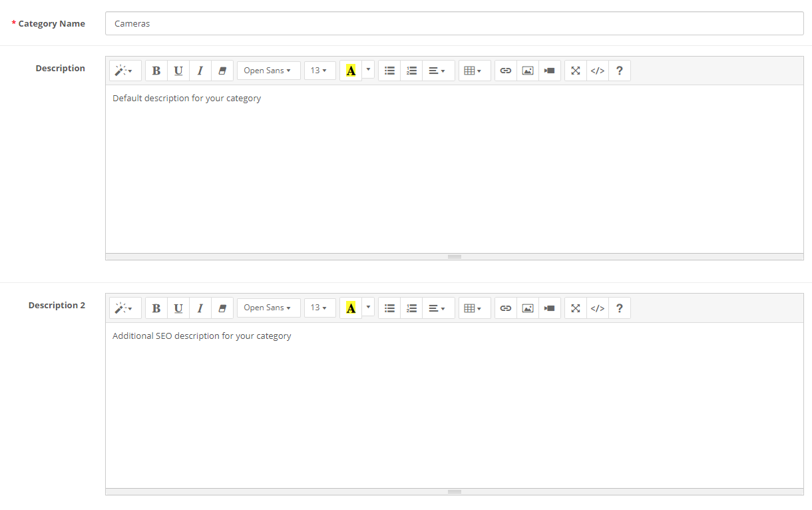Open the color picker arrow in Description 2 toolbar

point(368,307)
